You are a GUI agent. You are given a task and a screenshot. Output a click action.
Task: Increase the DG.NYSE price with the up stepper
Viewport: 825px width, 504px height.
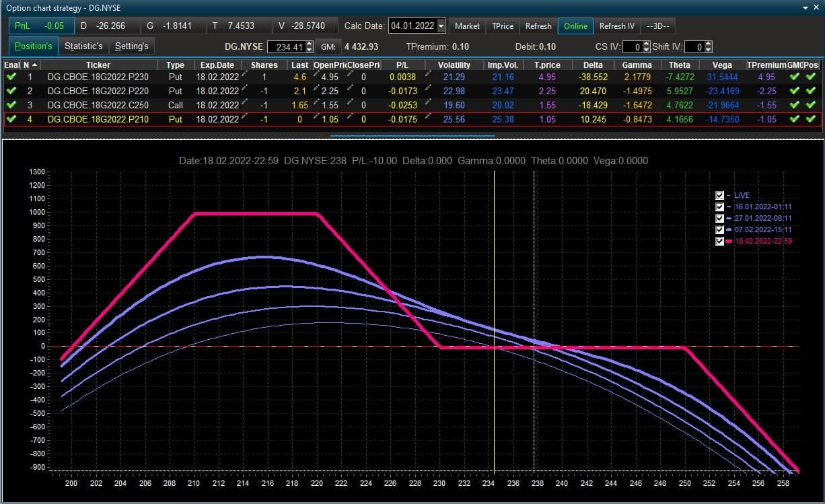pos(309,44)
